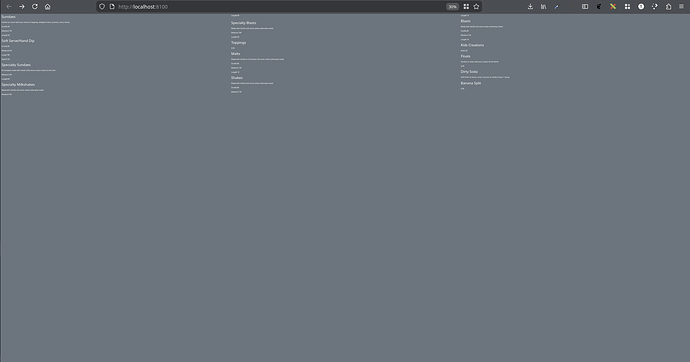Open the application hamburger menu
690x362 pixels.
coord(681,7)
